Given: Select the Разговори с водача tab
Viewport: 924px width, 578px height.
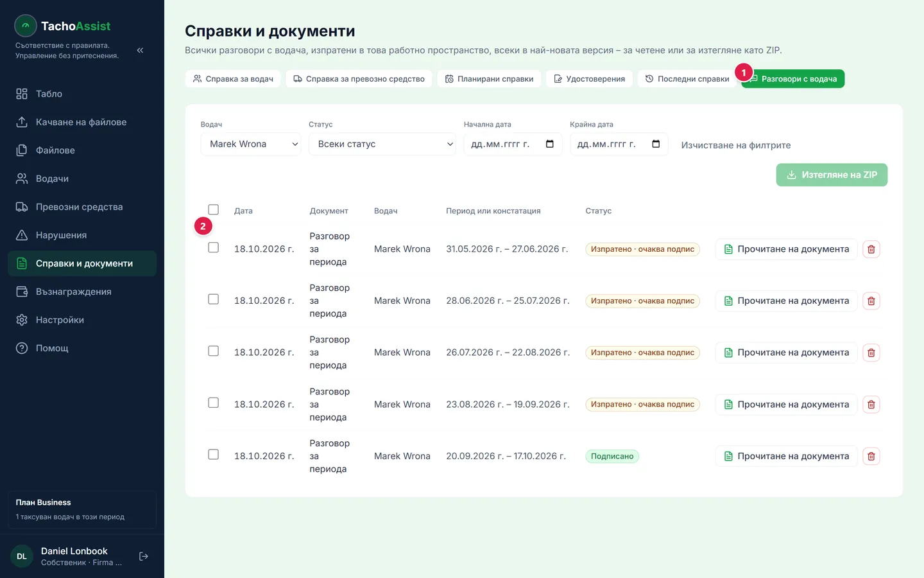Looking at the screenshot, I should (x=793, y=79).
